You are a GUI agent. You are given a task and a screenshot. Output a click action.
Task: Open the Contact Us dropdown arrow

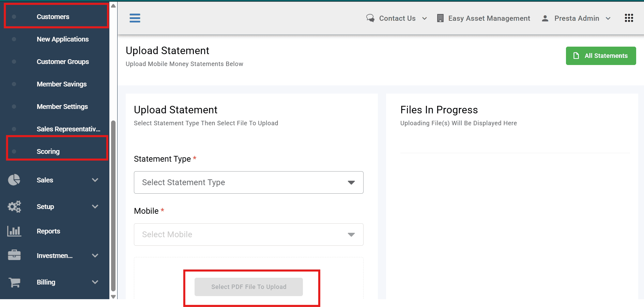point(425,18)
